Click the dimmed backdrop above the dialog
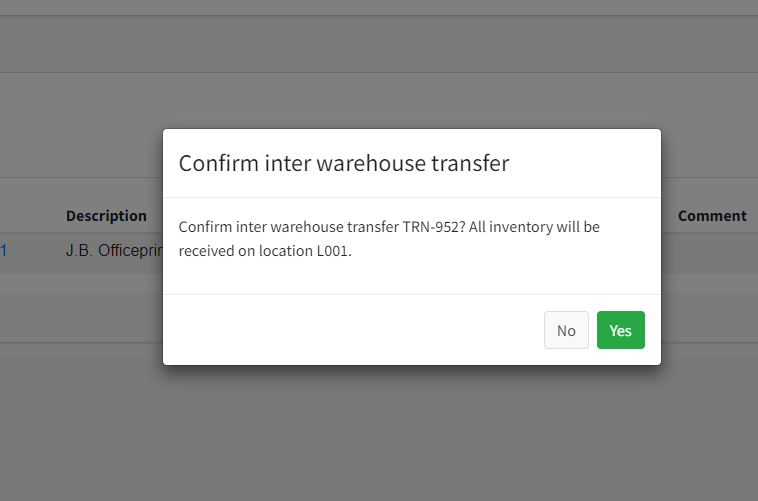Viewport: 758px width, 501px height. [x=400, y=60]
